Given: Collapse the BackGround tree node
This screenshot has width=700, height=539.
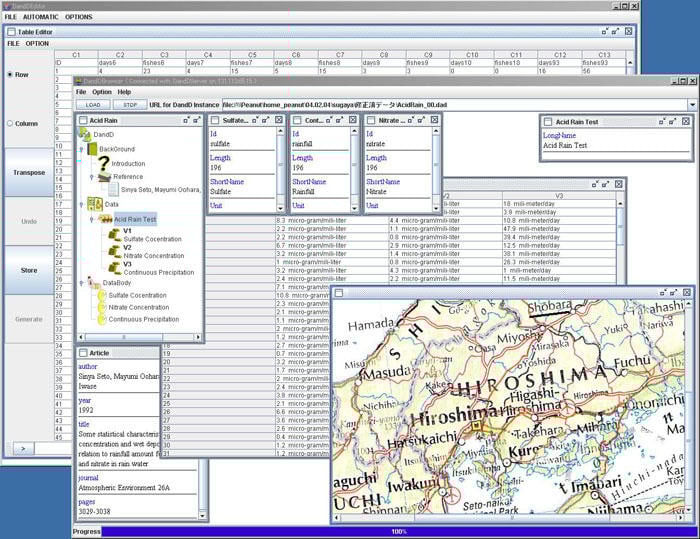Looking at the screenshot, I should pos(81,149).
